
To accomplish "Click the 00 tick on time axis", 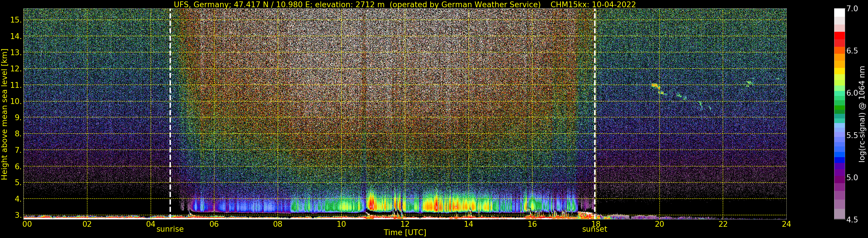I will point(27,224).
